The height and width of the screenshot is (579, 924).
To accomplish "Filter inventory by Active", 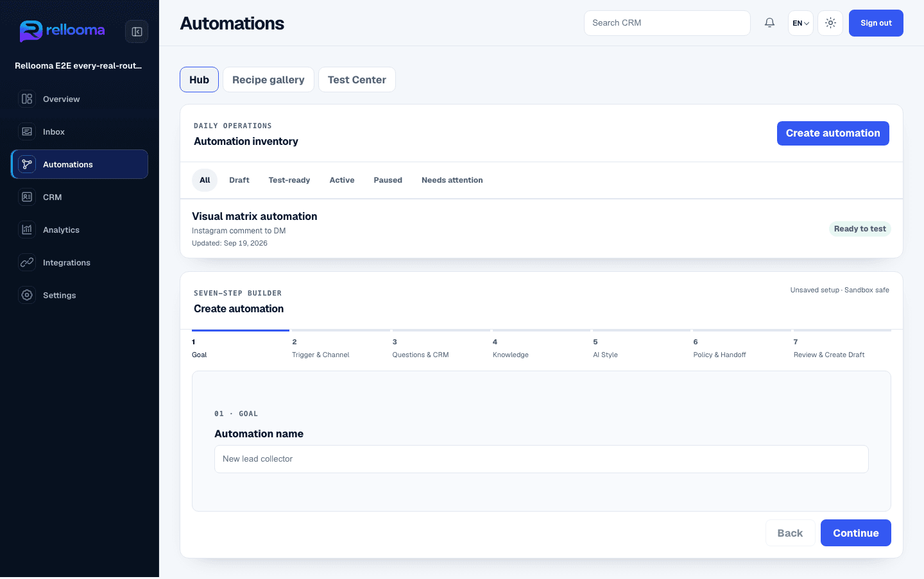I will [342, 180].
